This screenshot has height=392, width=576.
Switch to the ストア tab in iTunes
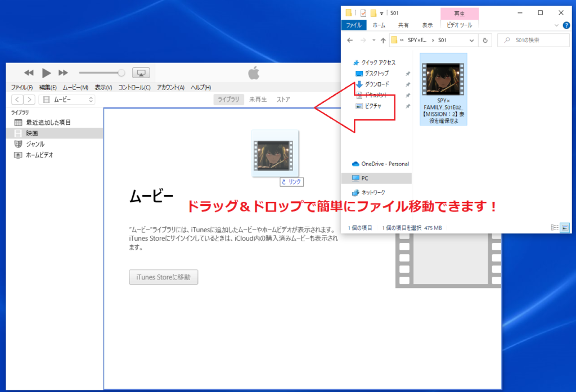[x=283, y=99]
